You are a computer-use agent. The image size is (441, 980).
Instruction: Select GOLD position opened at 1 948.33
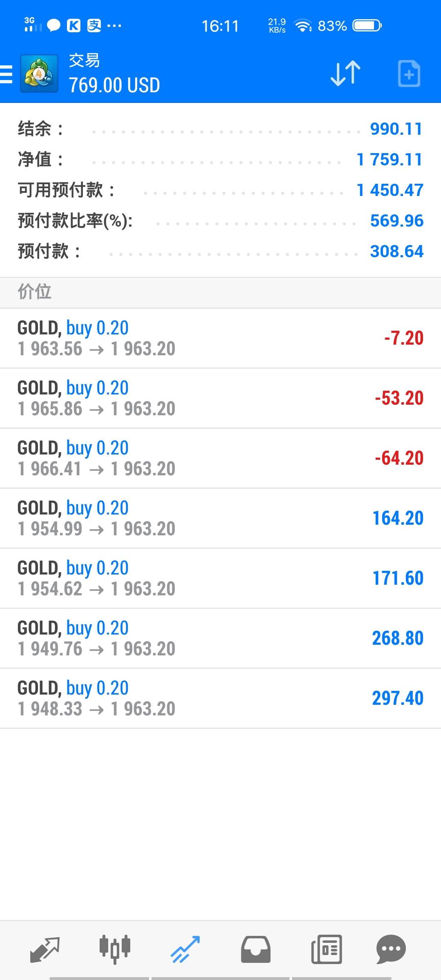pos(220,698)
